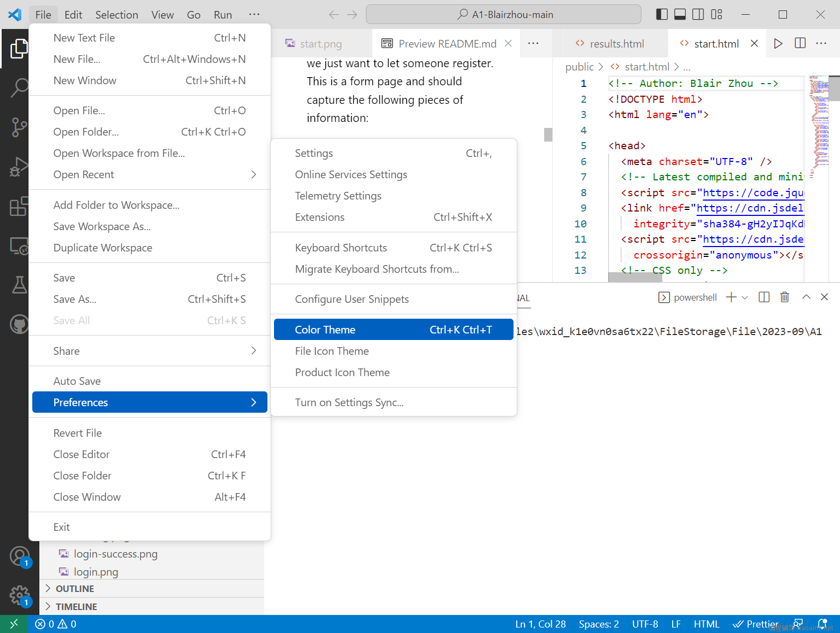Open the command center search box
This screenshot has width=840, height=633.
504,15
